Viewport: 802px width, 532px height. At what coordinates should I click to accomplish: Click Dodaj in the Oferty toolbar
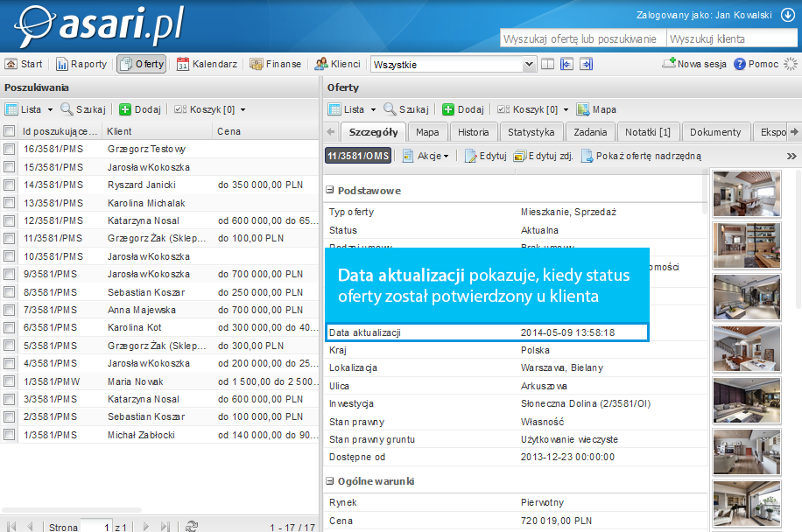[x=463, y=109]
